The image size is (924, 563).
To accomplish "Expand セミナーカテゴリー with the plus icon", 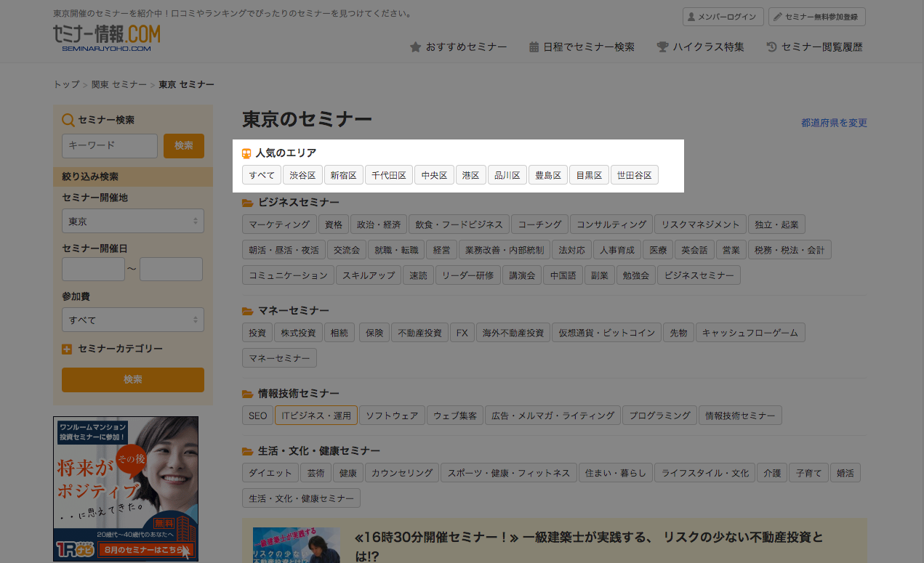I will pos(67,349).
